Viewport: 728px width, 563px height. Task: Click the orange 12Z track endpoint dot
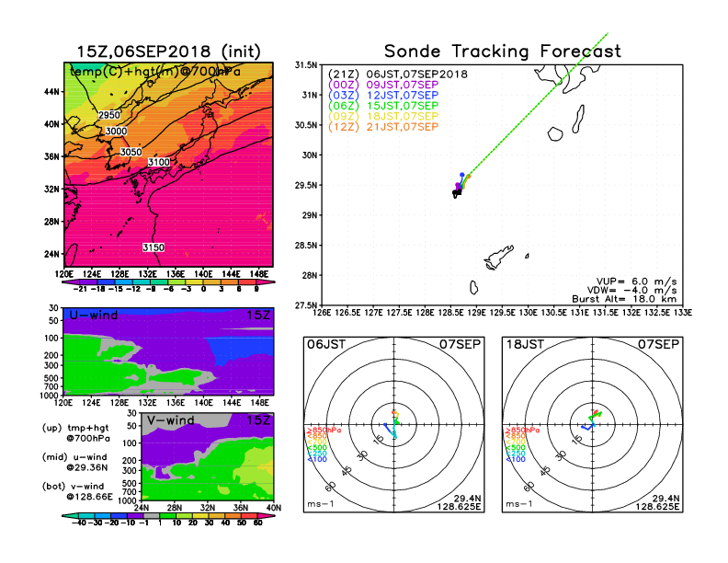pyautogui.click(x=469, y=177)
